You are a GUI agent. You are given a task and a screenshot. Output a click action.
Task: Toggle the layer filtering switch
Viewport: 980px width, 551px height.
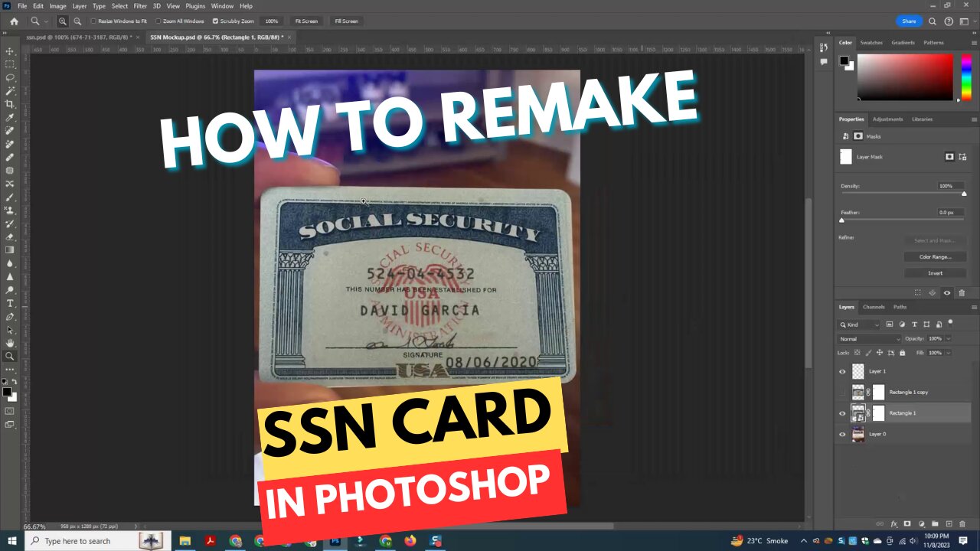pyautogui.click(x=950, y=323)
